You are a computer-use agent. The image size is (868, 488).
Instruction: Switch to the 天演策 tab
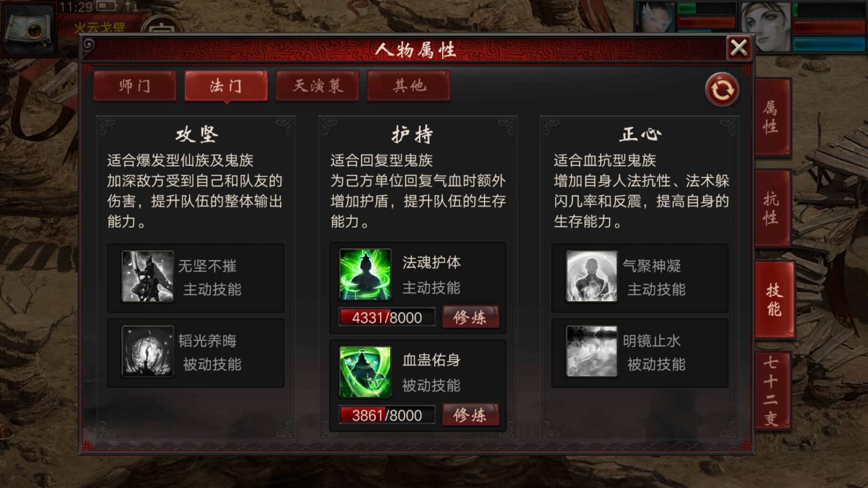coord(318,86)
